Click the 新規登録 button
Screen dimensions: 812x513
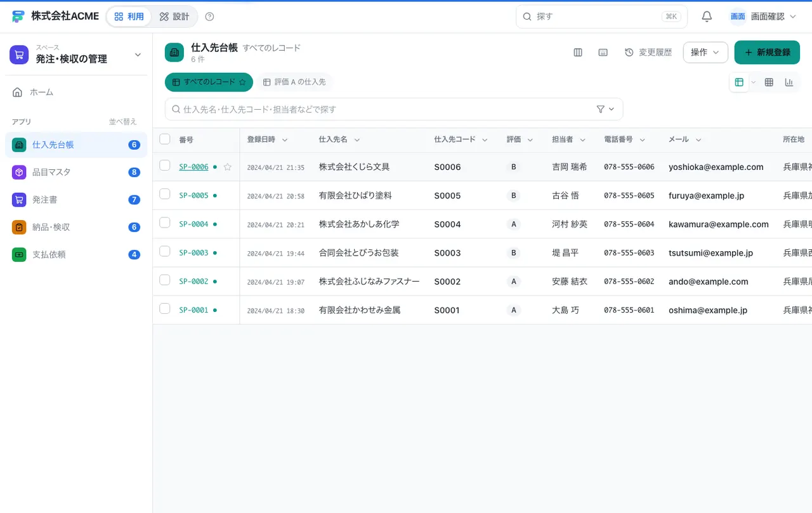coord(767,53)
